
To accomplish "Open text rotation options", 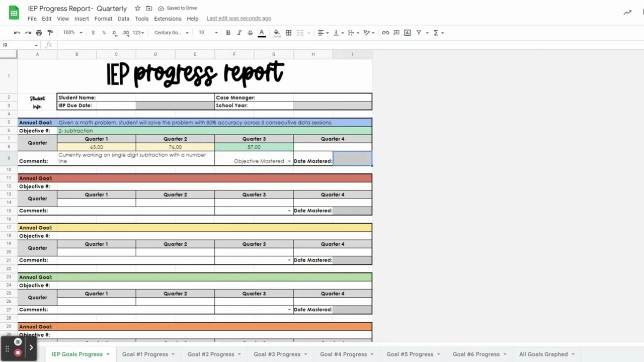I will [x=369, y=33].
